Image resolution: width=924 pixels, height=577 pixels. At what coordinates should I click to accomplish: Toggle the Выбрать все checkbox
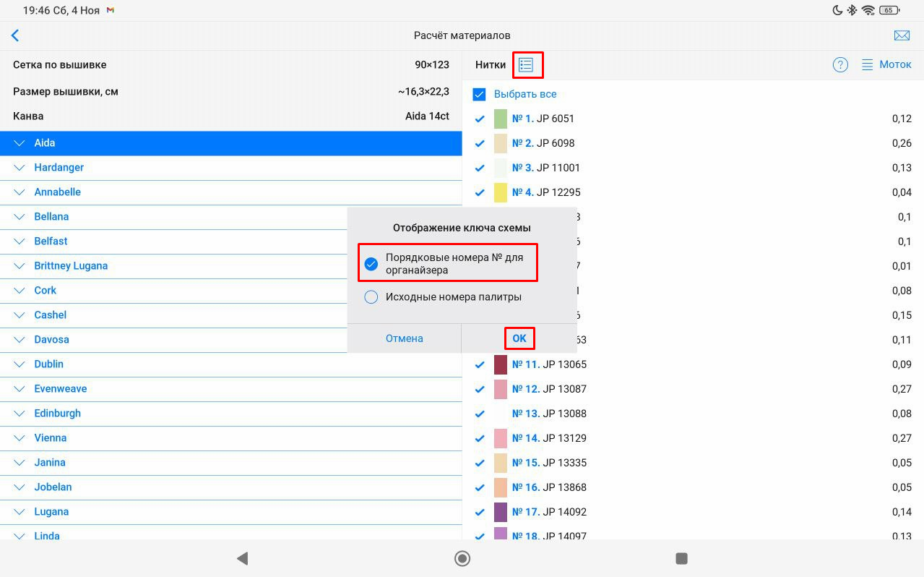(480, 94)
